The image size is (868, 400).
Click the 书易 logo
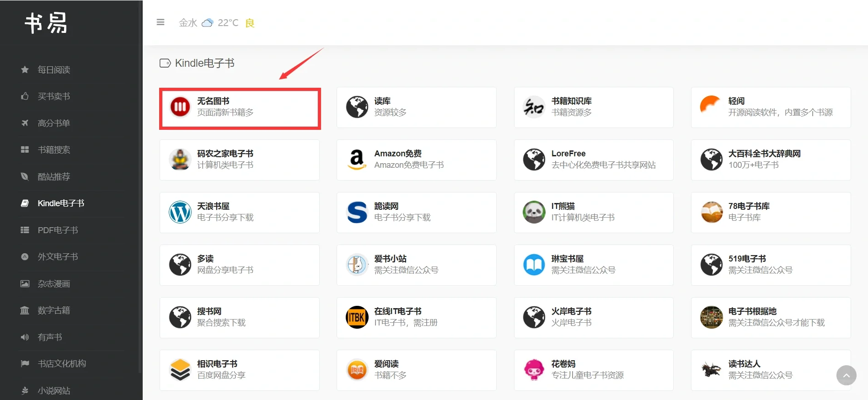click(46, 23)
